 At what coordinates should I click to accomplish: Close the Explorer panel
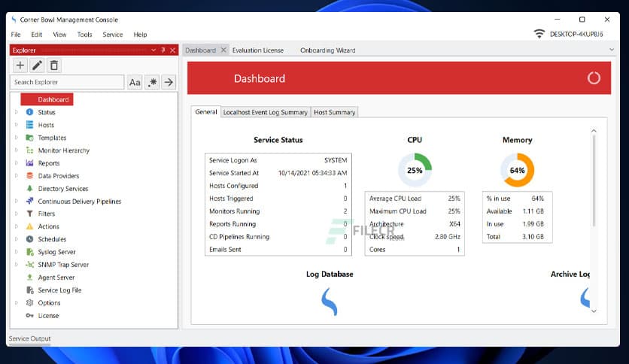pos(173,50)
